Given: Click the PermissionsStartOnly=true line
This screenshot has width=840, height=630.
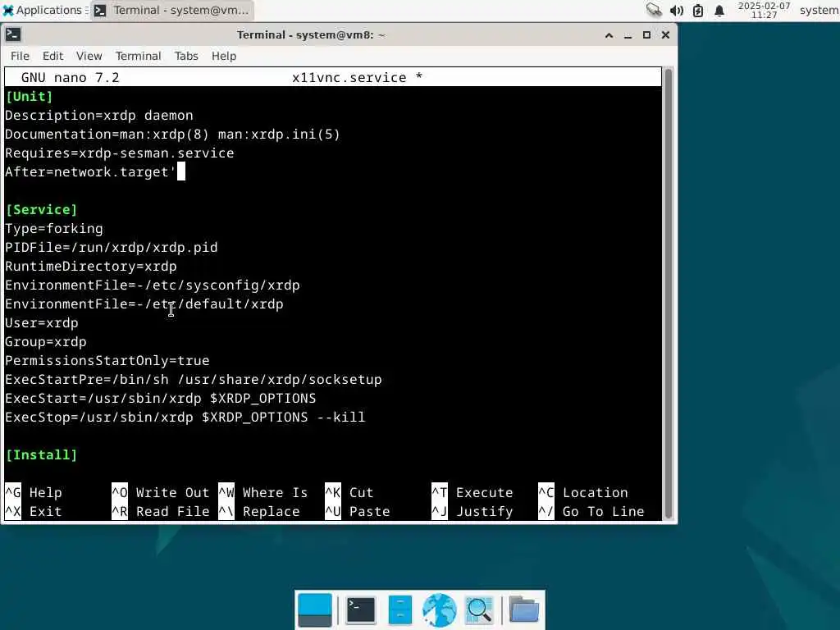Looking at the screenshot, I should click(x=107, y=361).
